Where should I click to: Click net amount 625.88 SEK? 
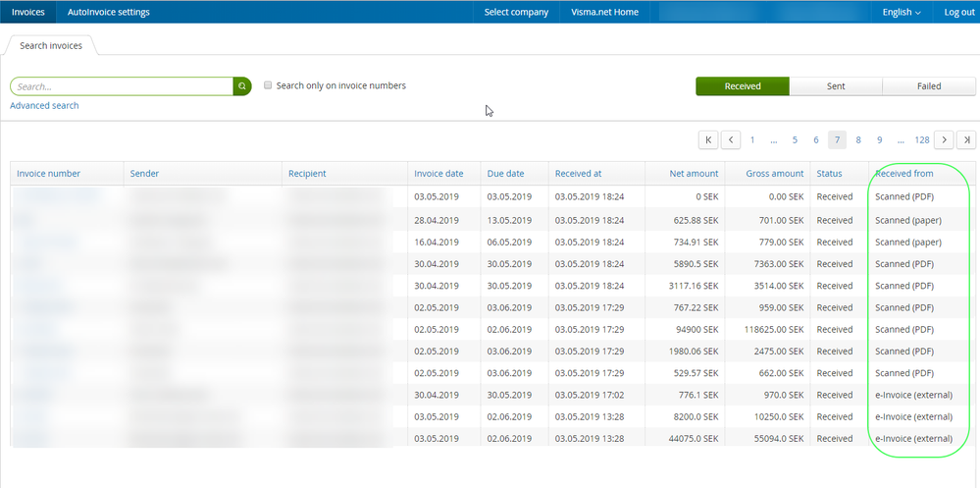[x=696, y=220]
